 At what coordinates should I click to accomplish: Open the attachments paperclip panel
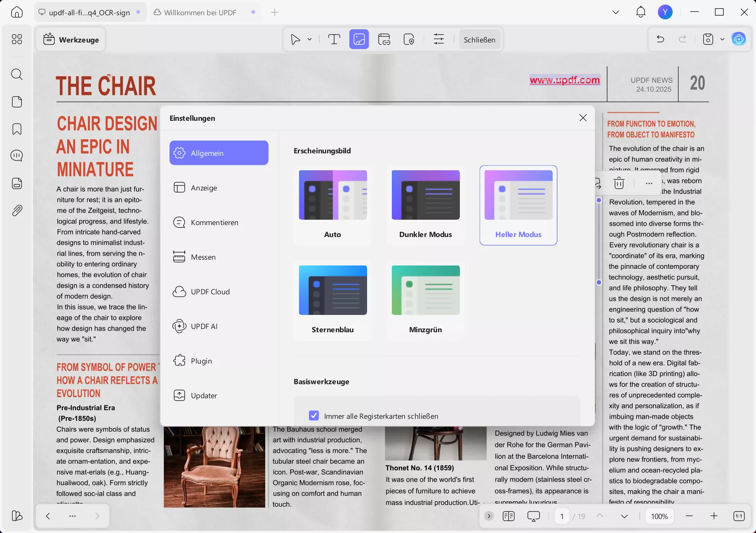tap(17, 211)
